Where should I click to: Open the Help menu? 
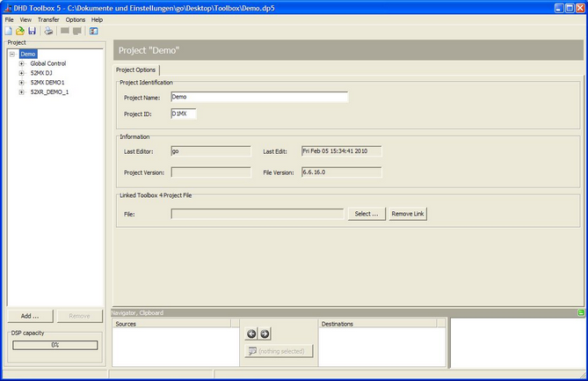point(98,19)
